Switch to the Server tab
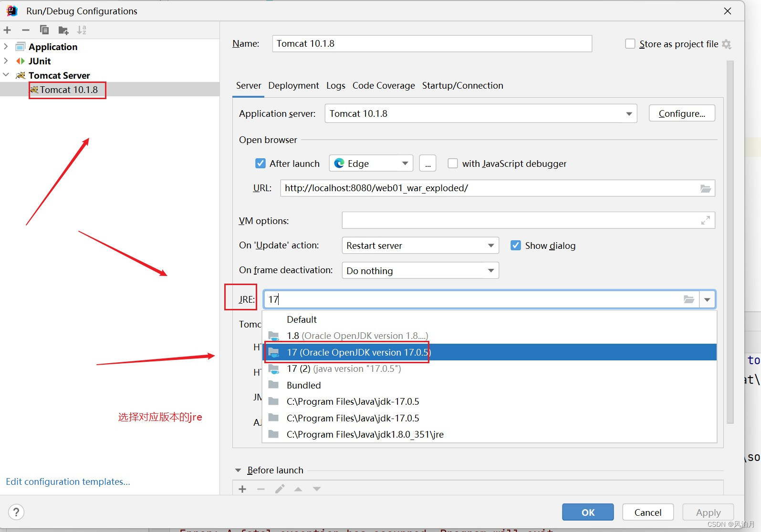The height and width of the screenshot is (532, 761). point(249,85)
